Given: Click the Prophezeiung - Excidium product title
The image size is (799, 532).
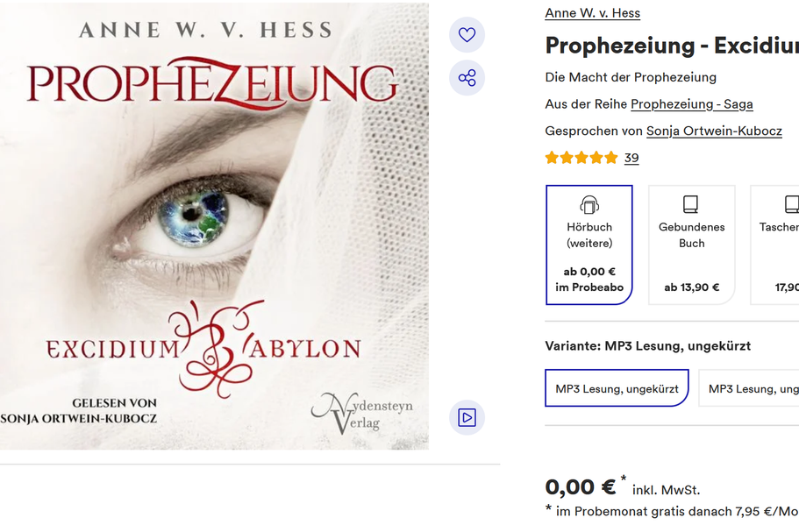Looking at the screenshot, I should [x=672, y=46].
